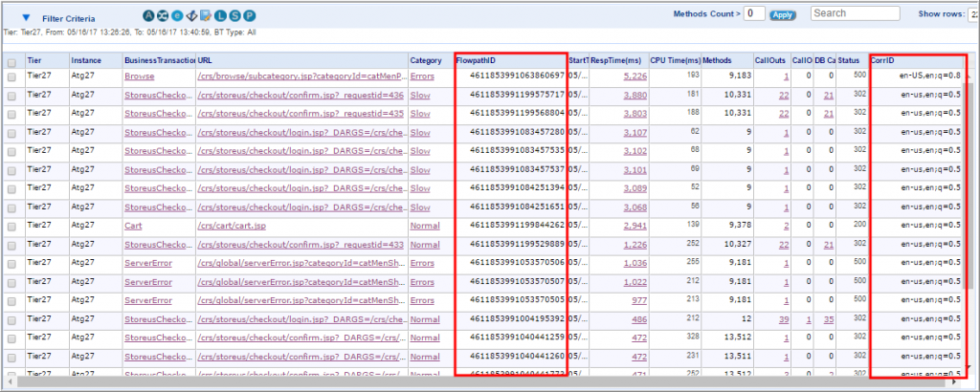Sort by the Tier column header
The height and width of the screenshot is (392, 980).
(47, 60)
